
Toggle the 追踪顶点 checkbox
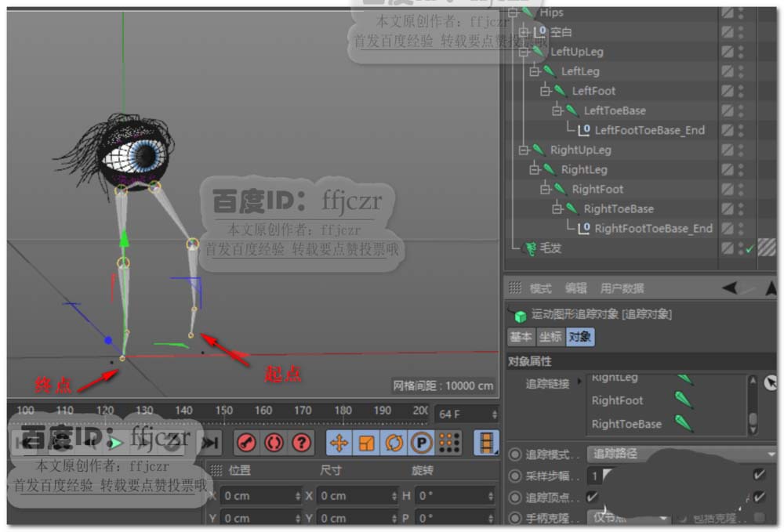(x=593, y=497)
